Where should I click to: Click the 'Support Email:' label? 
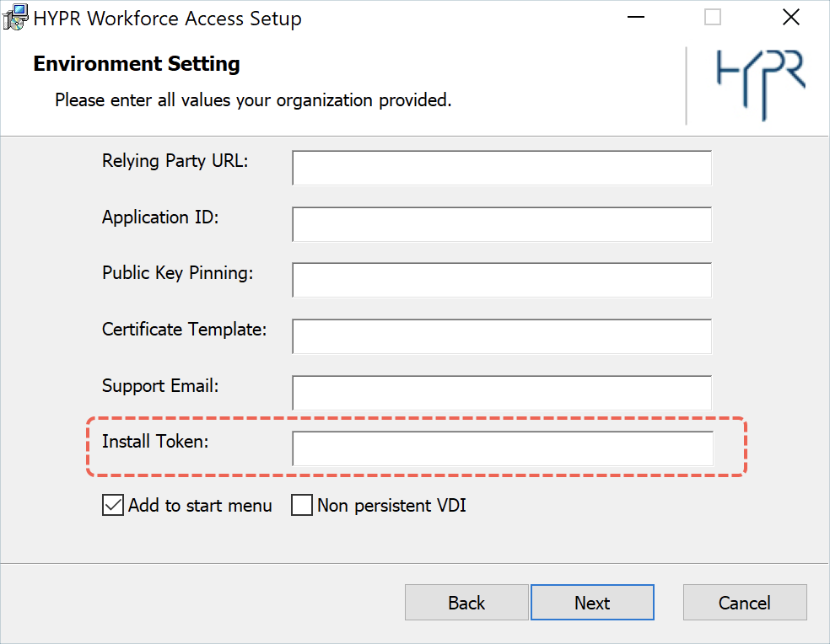coord(160,386)
